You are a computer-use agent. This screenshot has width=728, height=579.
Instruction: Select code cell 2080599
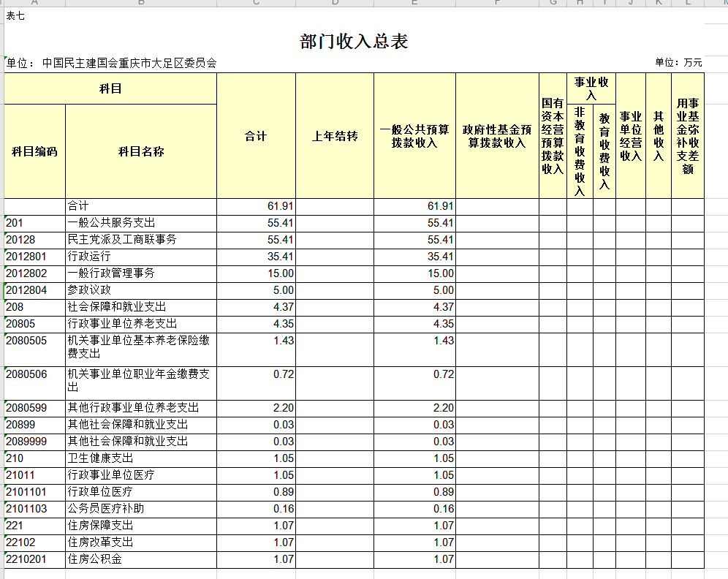[35, 408]
